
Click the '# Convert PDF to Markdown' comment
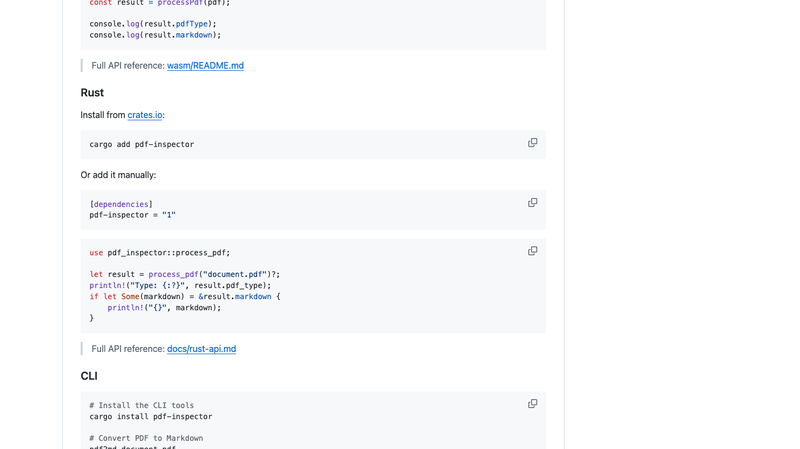click(x=146, y=438)
